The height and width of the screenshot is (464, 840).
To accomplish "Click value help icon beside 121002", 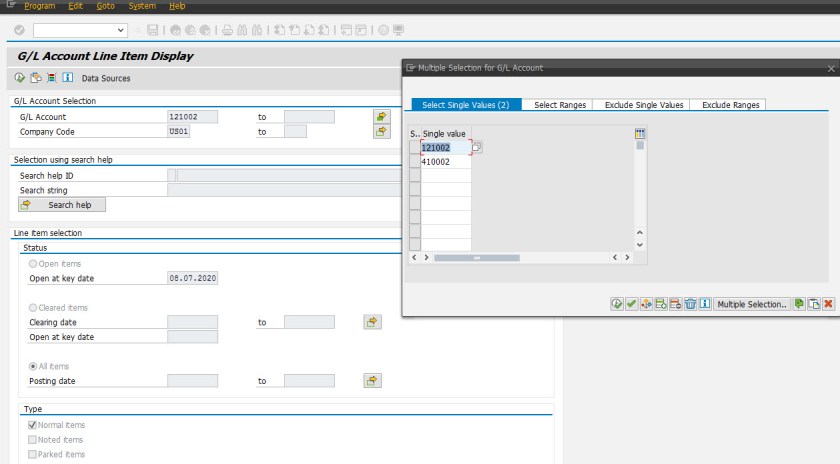I will (477, 147).
